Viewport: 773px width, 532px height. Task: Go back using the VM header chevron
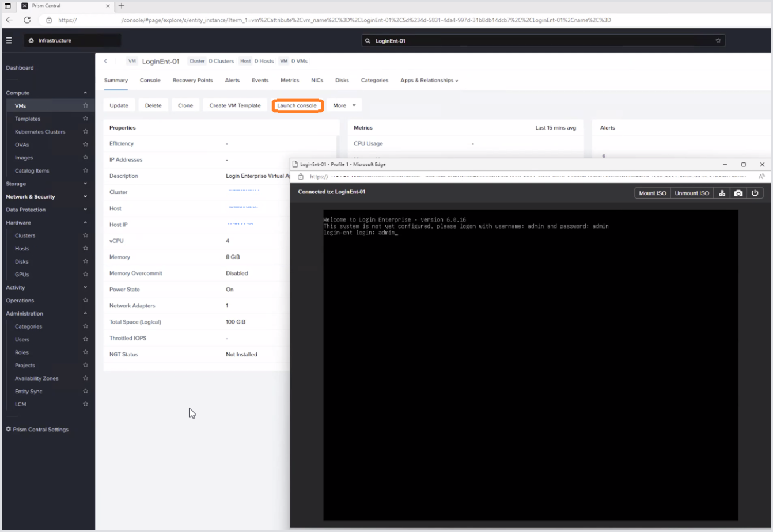coord(106,61)
